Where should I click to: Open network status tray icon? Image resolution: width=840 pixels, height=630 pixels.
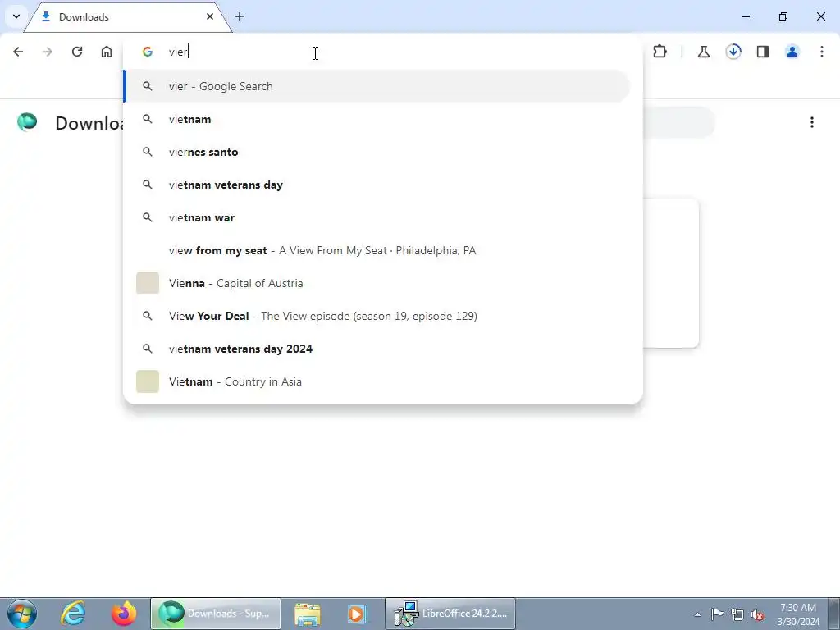point(737,614)
